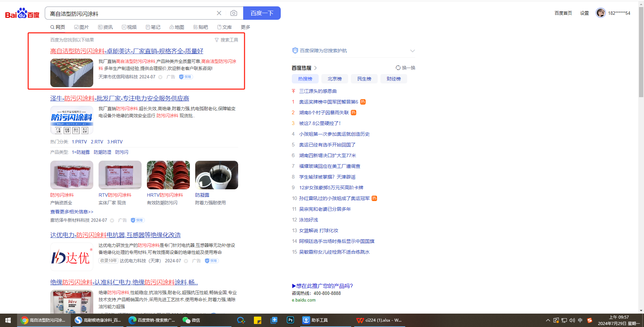Open WeChat in the taskbar
Screen dimensions: 644x327
tap(191, 320)
